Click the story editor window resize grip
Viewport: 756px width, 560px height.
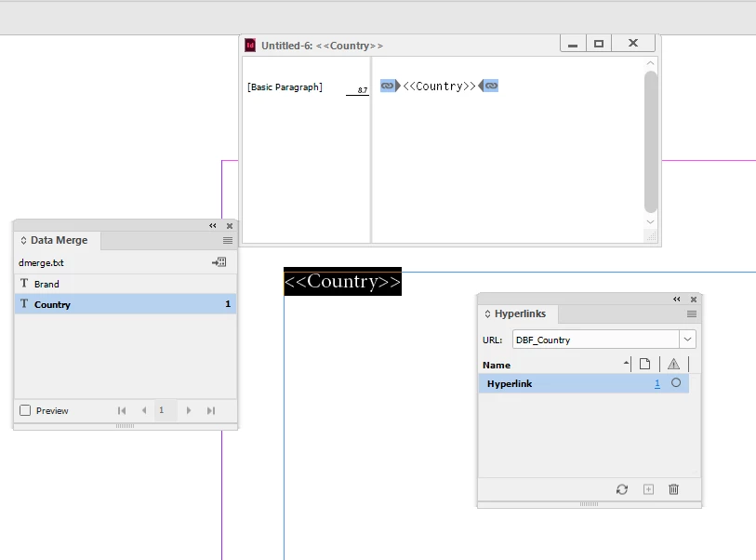click(651, 236)
